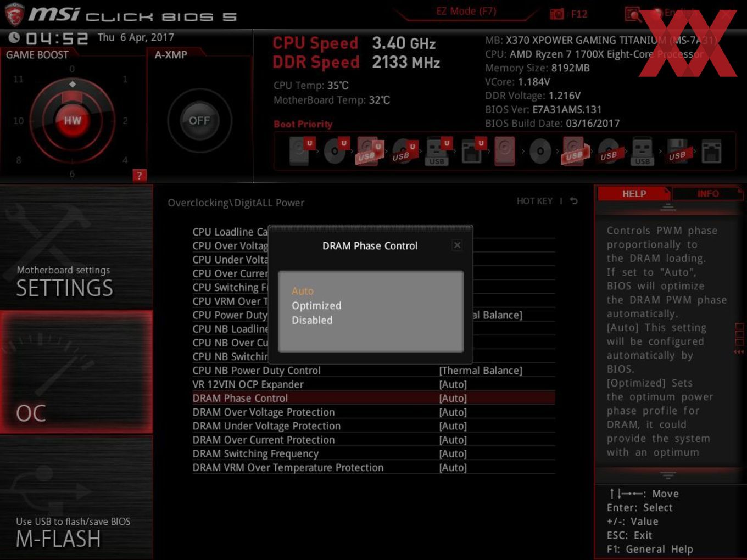Screen dimensions: 747x560
Task: Click the back arrow beside HOT KEY
Action: tap(573, 201)
